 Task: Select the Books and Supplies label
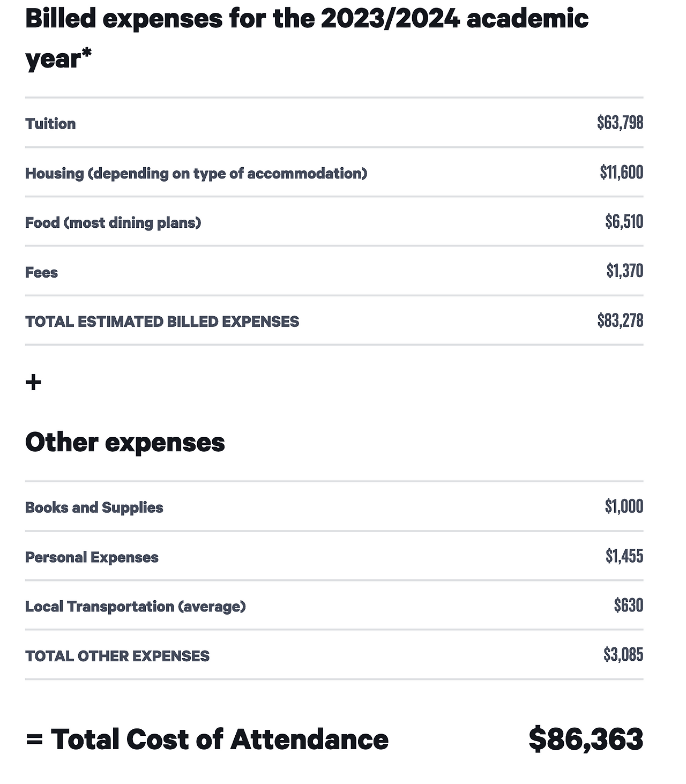[x=94, y=507]
